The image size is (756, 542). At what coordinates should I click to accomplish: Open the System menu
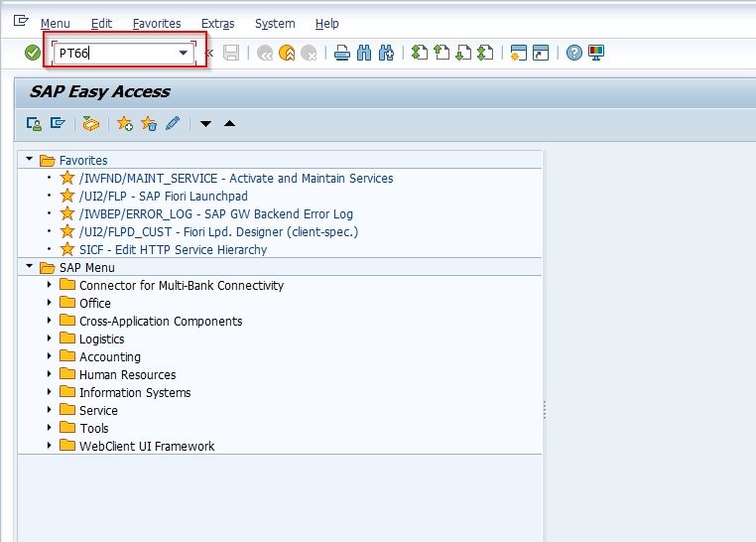click(x=275, y=23)
